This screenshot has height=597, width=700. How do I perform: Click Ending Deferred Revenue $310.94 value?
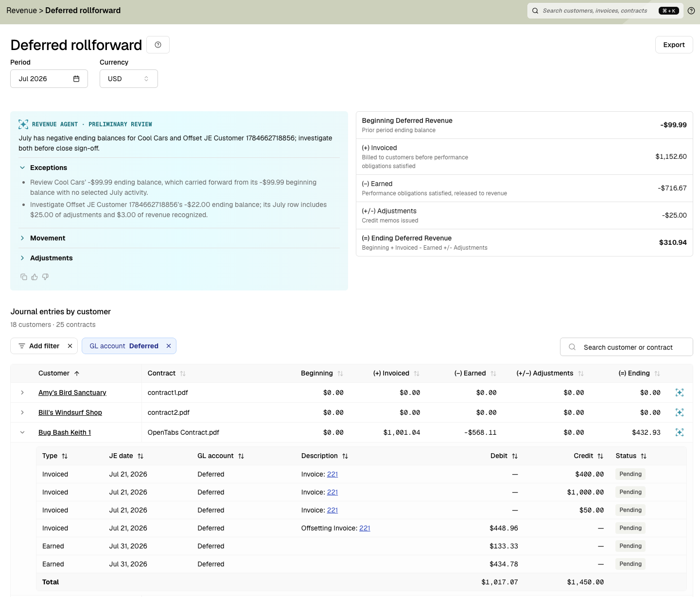[673, 242]
